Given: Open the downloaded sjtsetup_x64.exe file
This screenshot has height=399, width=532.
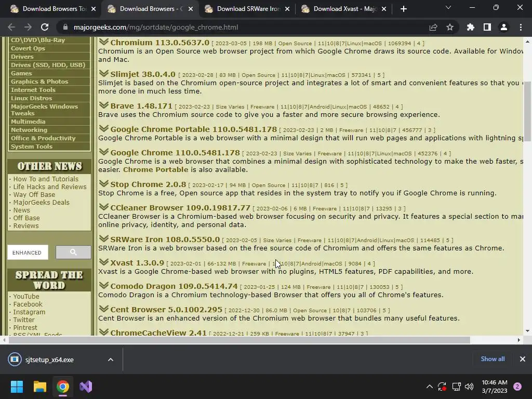Looking at the screenshot, I should (x=49, y=360).
